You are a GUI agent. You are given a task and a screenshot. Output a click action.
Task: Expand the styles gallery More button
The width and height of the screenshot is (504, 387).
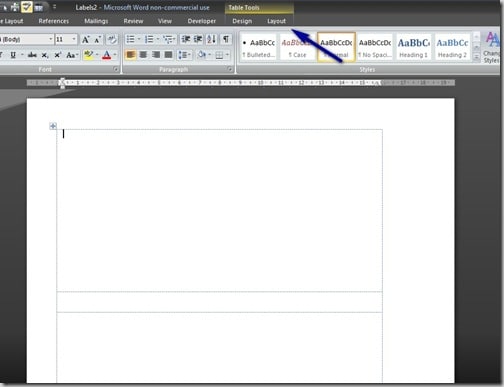[476, 57]
